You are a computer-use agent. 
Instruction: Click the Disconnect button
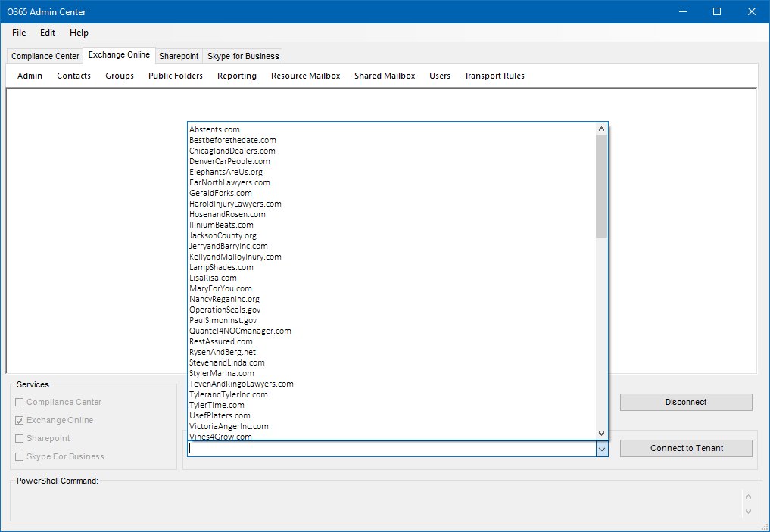pyautogui.click(x=685, y=402)
